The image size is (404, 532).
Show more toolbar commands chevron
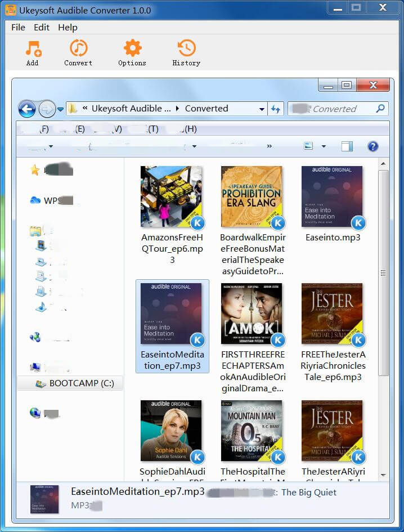[270, 146]
